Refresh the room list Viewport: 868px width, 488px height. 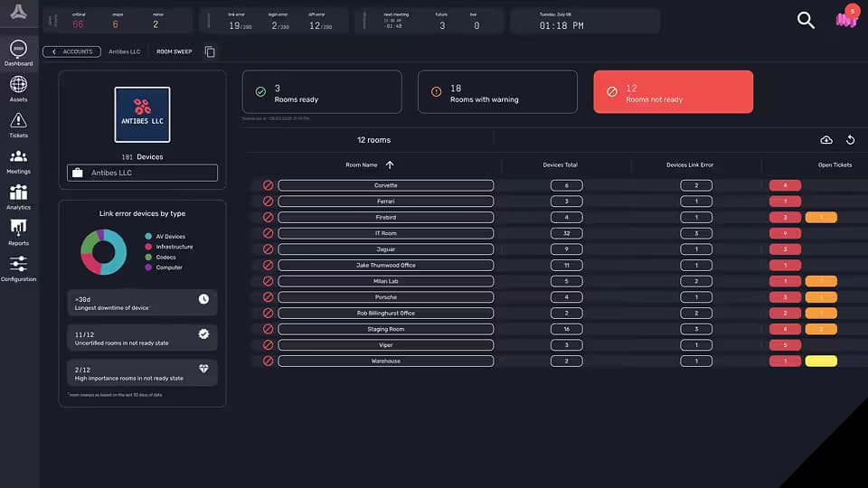pyautogui.click(x=850, y=140)
